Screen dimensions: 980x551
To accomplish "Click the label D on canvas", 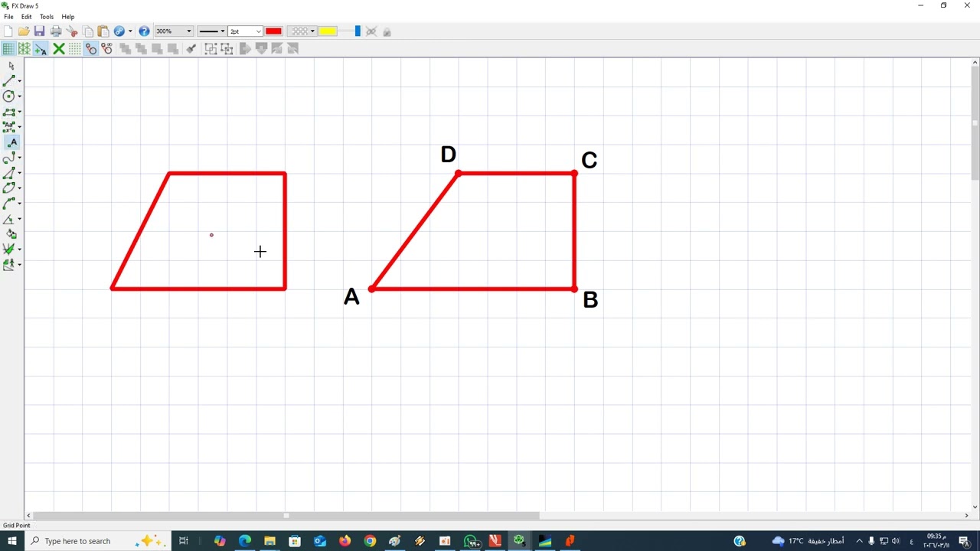I will tap(449, 155).
